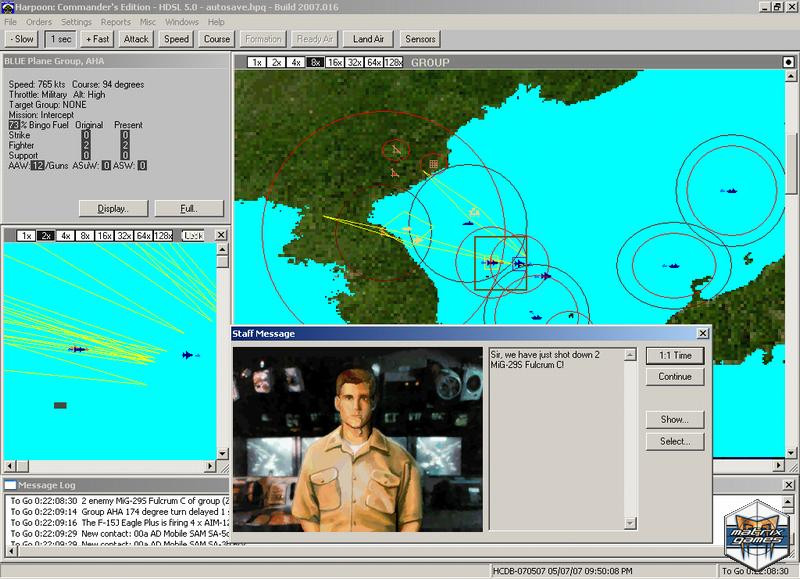Set group map zoom to 16x
The width and height of the screenshot is (800, 579).
pyautogui.click(x=335, y=62)
